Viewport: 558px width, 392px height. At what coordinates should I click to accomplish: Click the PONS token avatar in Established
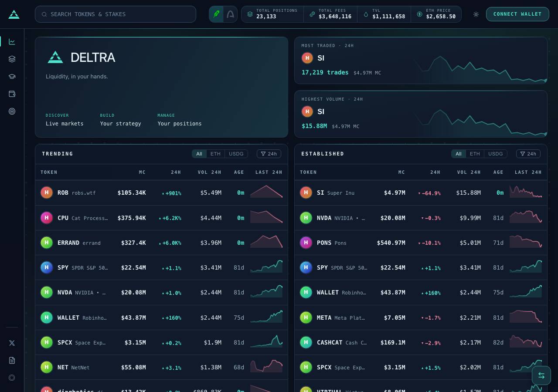(306, 243)
